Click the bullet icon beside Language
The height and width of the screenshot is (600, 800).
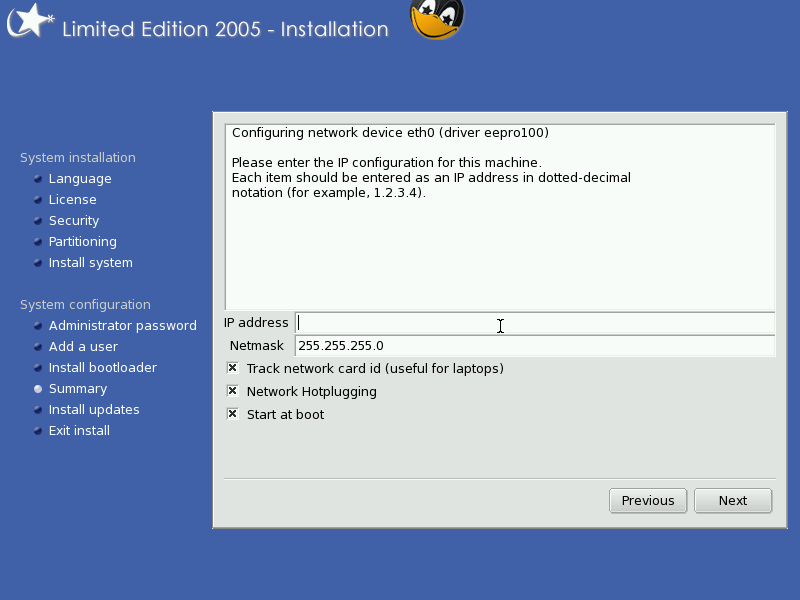38,179
